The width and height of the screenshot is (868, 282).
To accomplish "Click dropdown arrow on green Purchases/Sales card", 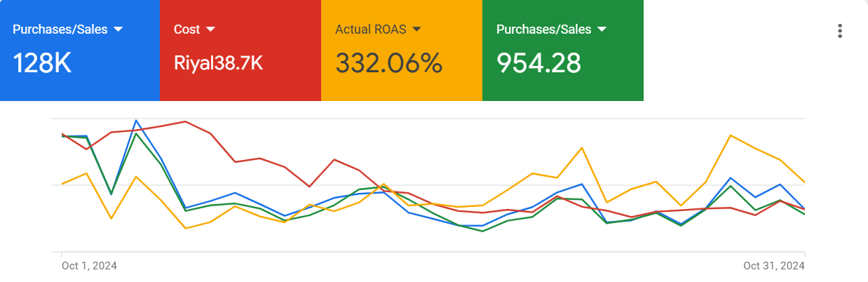I will (x=602, y=29).
